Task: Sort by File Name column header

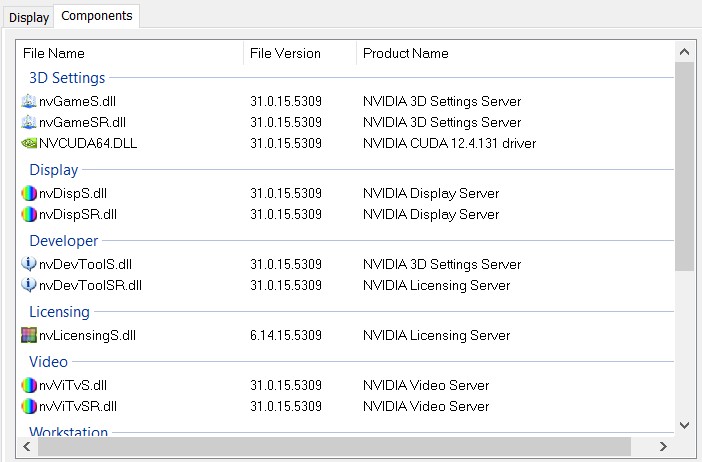Action: click(130, 53)
